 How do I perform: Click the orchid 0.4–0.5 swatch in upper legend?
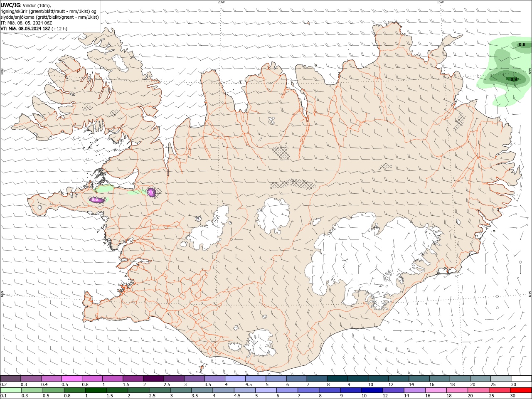[52, 379]
